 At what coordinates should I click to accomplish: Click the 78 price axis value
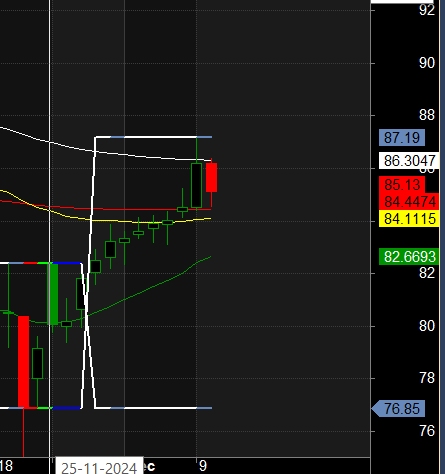(x=427, y=378)
